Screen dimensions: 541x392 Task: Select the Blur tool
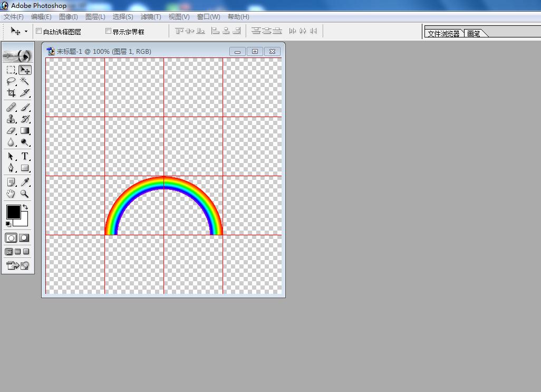pyautogui.click(x=11, y=142)
